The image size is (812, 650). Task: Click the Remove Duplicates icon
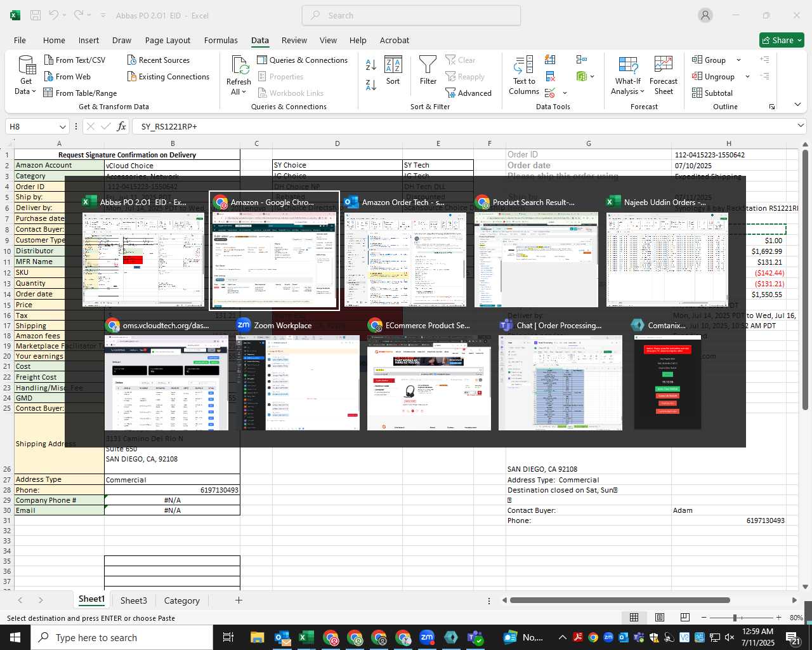(x=550, y=77)
